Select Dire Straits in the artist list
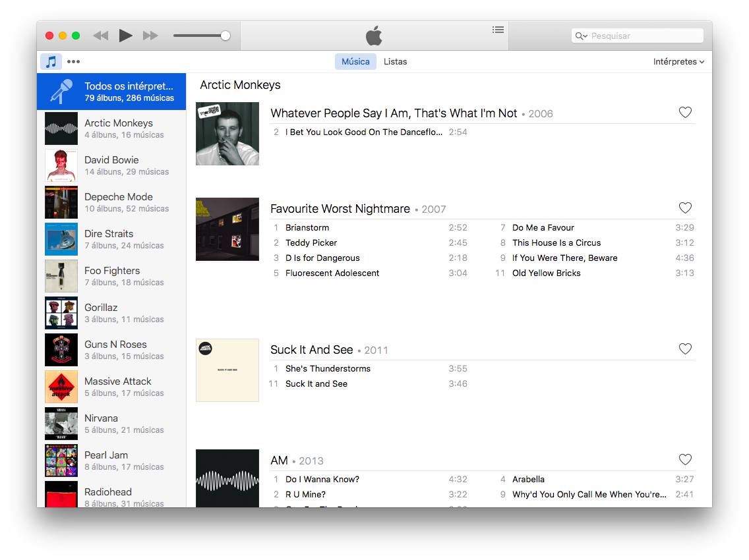749x560 pixels. [x=111, y=239]
